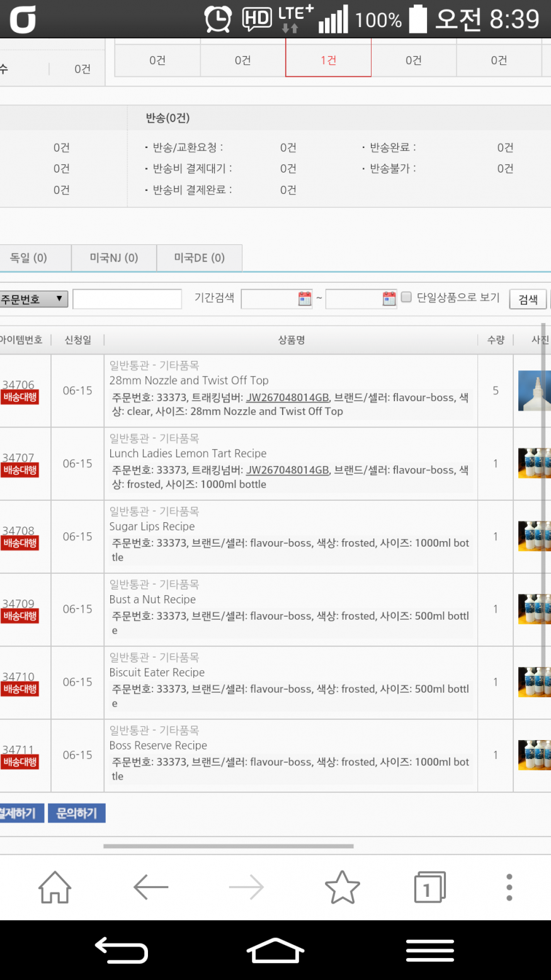The image size is (551, 980).
Task: Select the 독일 (0) tab
Action: click(x=29, y=258)
